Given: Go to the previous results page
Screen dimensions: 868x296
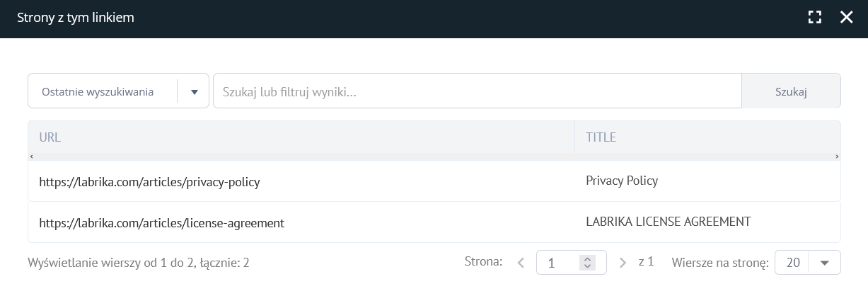Looking at the screenshot, I should pyautogui.click(x=521, y=263).
